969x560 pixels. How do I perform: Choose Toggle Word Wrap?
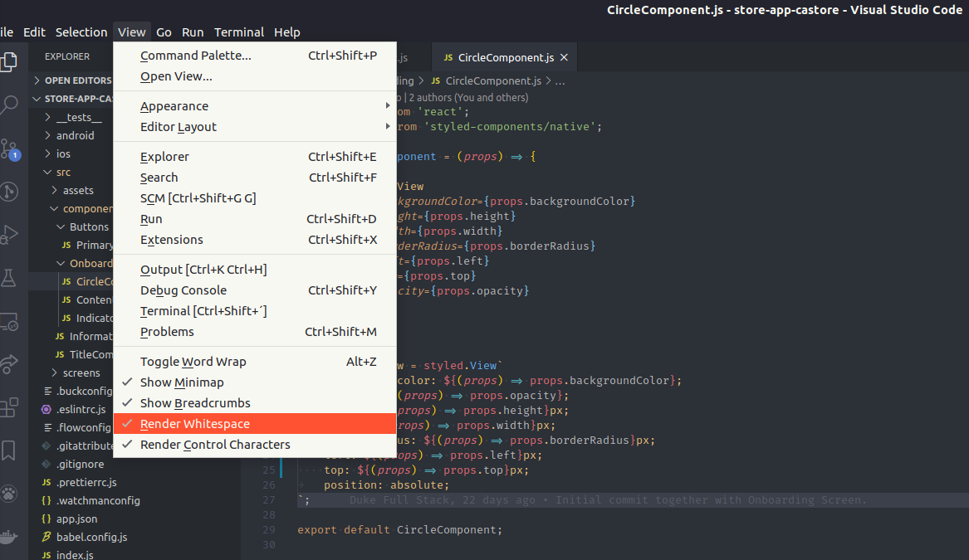192,361
